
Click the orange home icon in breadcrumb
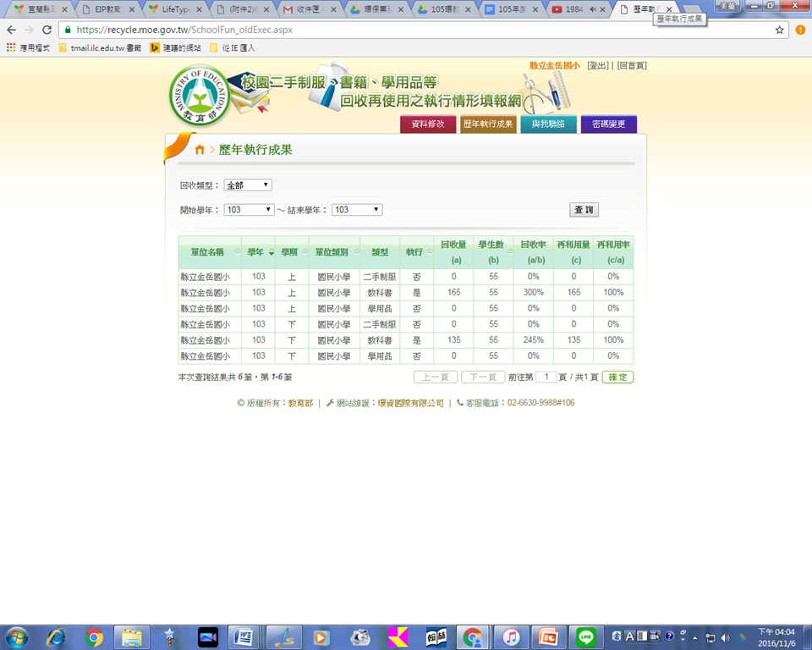[x=200, y=150]
